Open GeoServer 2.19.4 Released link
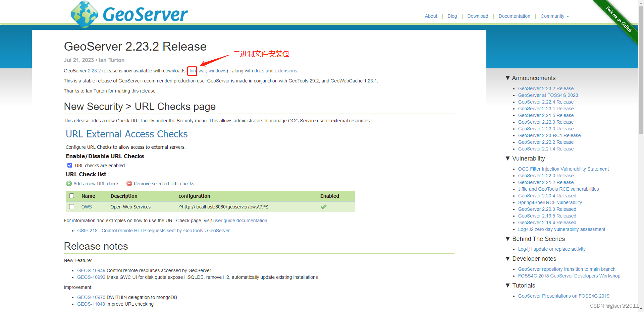The height and width of the screenshot is (312, 644). [x=547, y=223]
